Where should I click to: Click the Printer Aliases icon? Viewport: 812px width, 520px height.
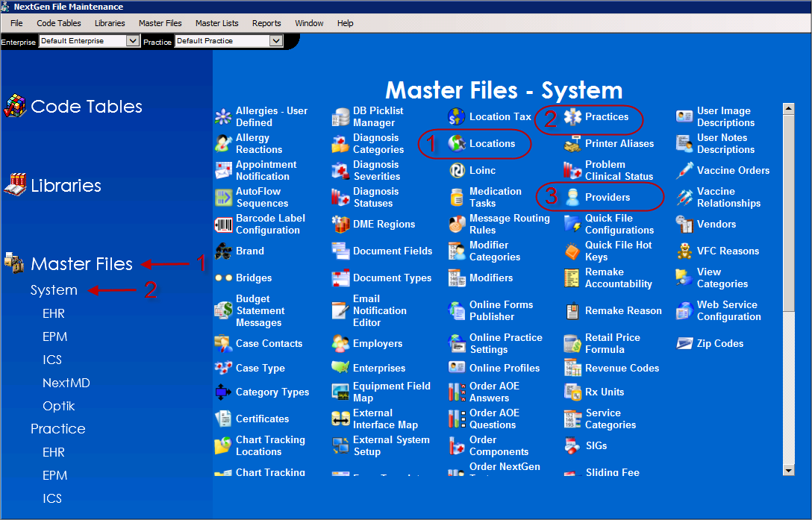pos(572,143)
